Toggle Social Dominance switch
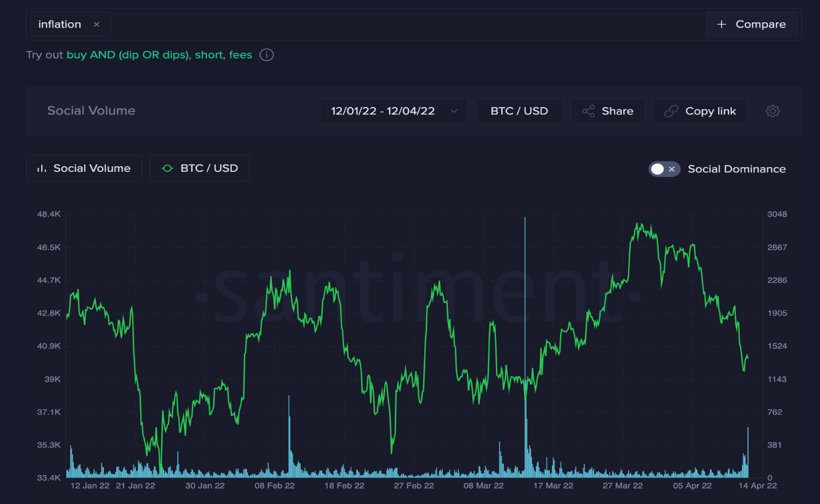The width and height of the screenshot is (820, 504). pos(664,169)
